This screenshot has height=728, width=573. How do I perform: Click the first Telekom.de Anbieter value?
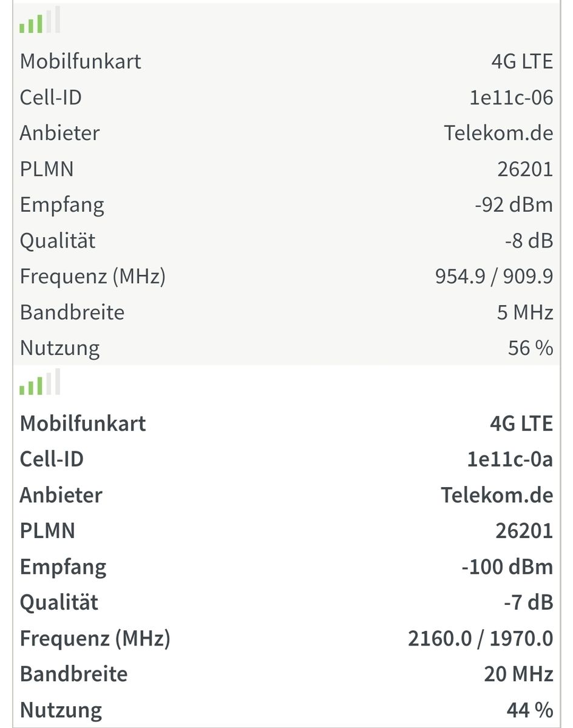pyautogui.click(x=498, y=133)
